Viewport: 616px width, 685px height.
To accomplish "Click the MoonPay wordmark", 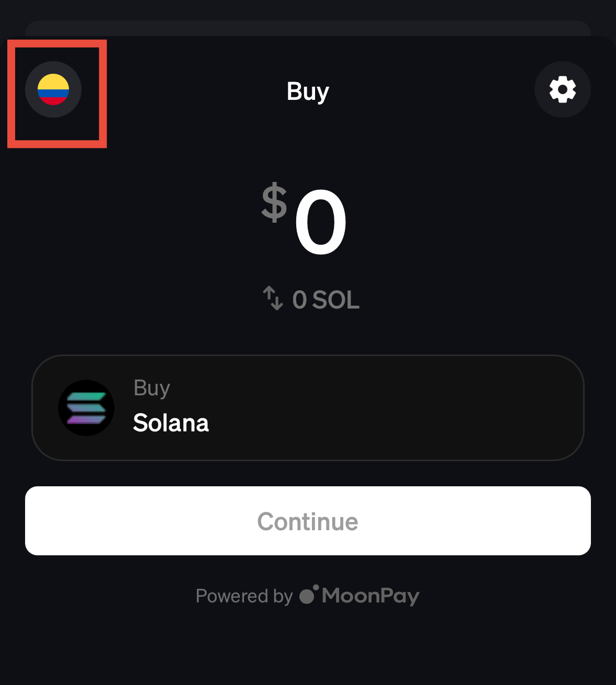I will 370,596.
